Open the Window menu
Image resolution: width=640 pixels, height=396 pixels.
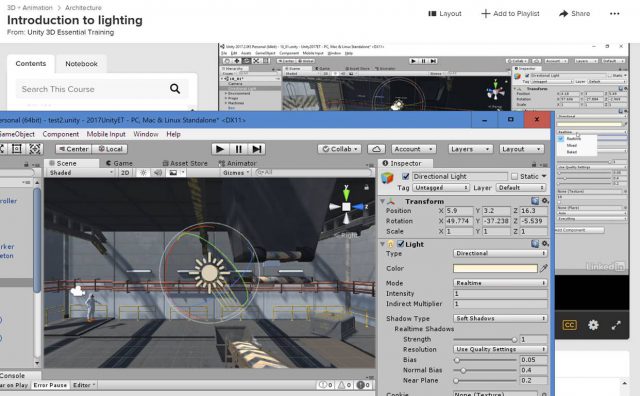click(146, 134)
